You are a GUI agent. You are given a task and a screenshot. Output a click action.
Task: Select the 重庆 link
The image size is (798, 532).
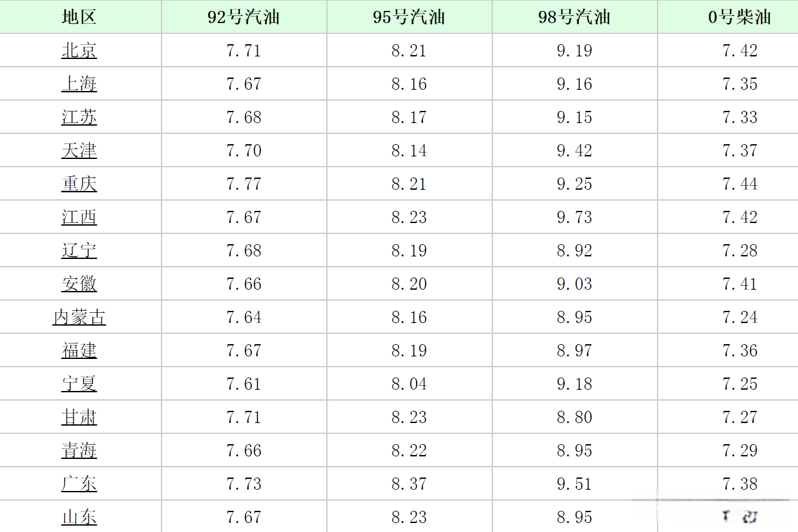tap(79, 184)
